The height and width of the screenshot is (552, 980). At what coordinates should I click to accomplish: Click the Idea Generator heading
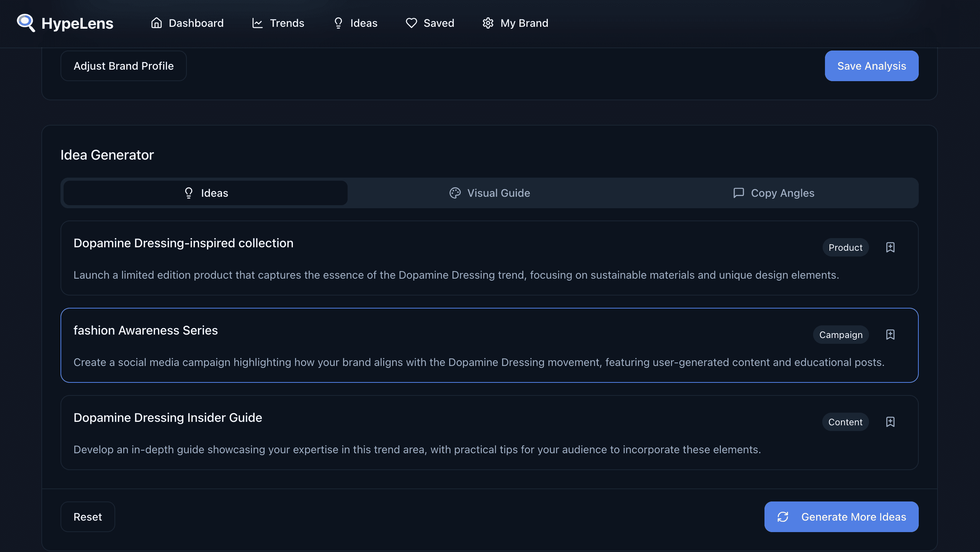[107, 155]
